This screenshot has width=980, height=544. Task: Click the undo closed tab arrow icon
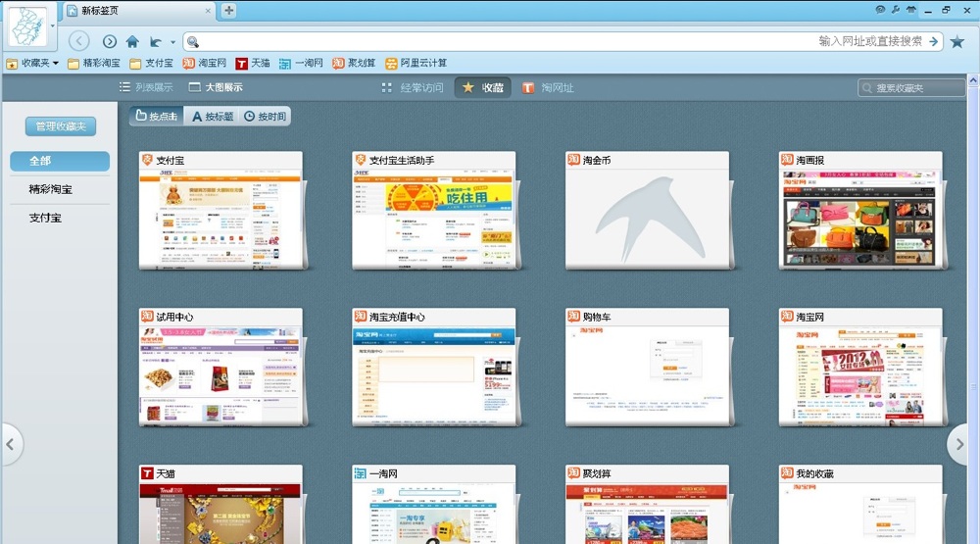click(155, 42)
